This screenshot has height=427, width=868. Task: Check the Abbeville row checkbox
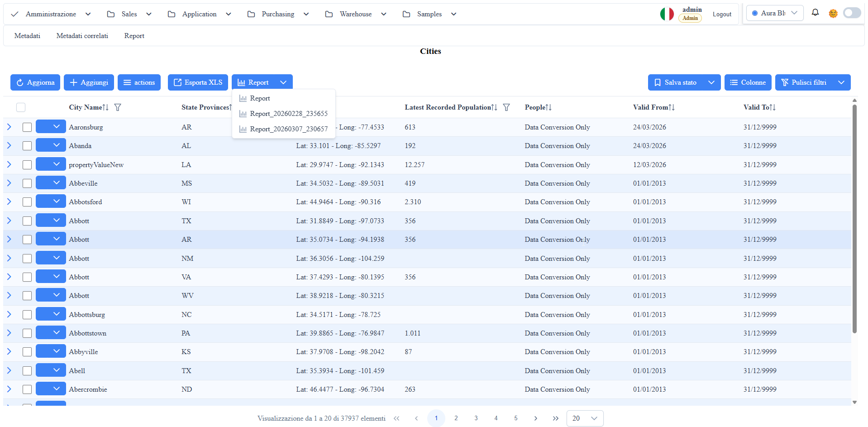click(x=27, y=183)
